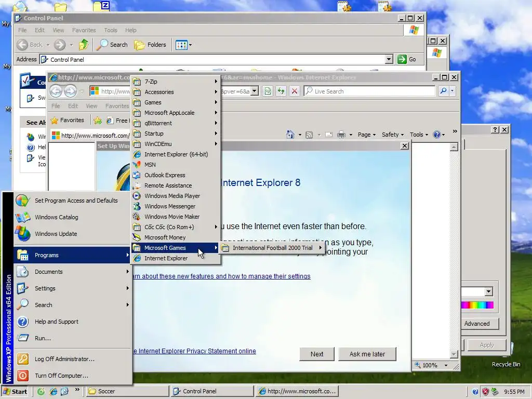This screenshot has width=532, height=399.
Task: Expand the Documents submenu in the Start menu
Action: point(128,271)
